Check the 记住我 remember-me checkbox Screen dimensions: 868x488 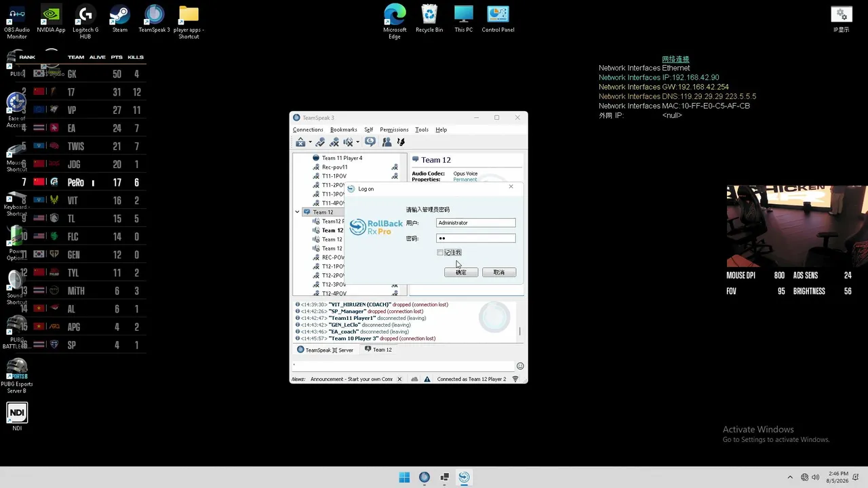pos(440,253)
